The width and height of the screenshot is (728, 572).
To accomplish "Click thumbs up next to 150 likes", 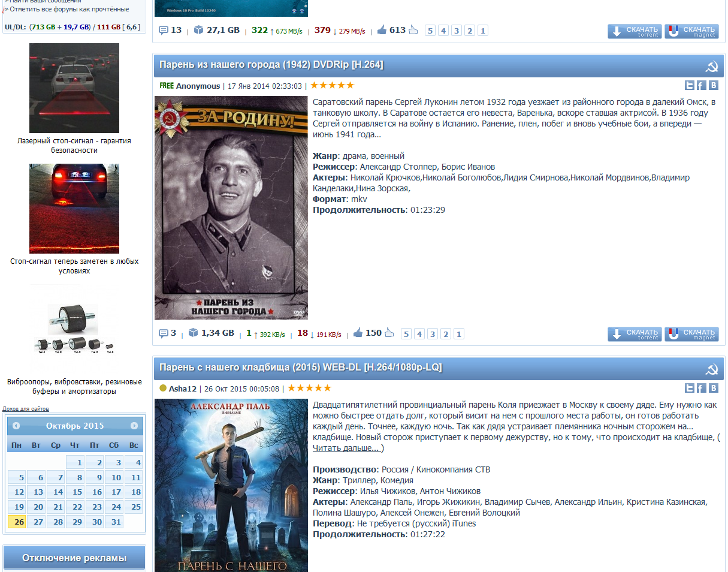I will (358, 333).
